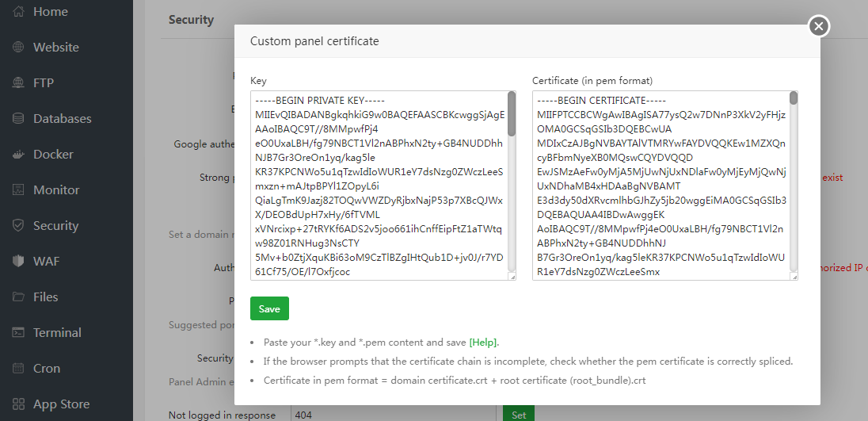Click the Docker whale icon
The width and height of the screenshot is (868, 421).
click(x=19, y=155)
